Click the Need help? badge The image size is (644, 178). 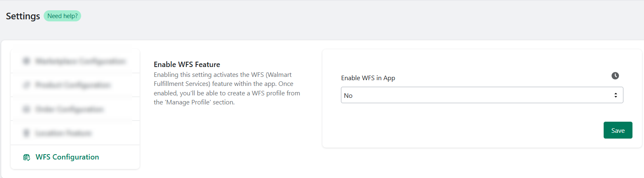pos(63,16)
